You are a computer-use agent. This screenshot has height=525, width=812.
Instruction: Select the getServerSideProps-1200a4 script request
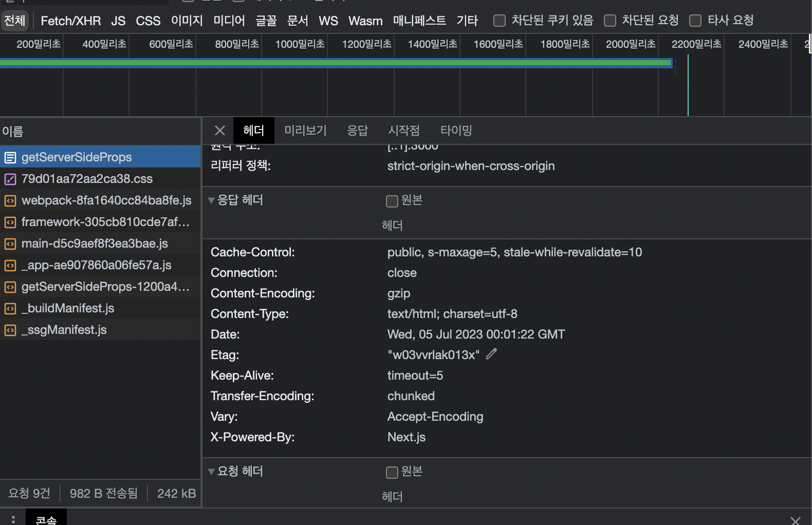100,287
